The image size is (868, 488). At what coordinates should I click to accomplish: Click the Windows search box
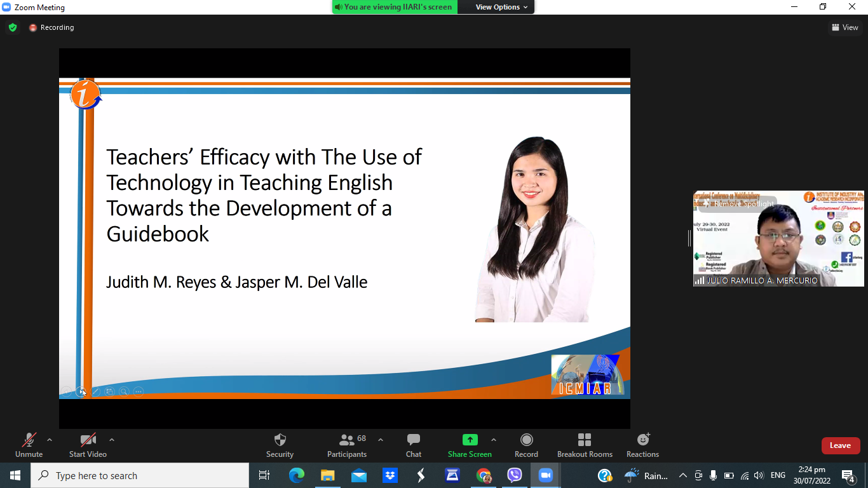click(140, 475)
